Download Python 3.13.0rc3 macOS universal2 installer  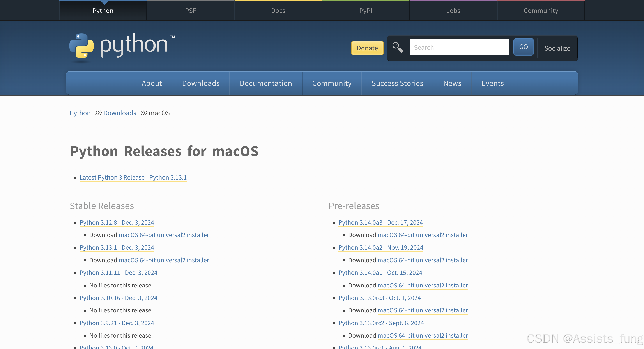point(423,310)
